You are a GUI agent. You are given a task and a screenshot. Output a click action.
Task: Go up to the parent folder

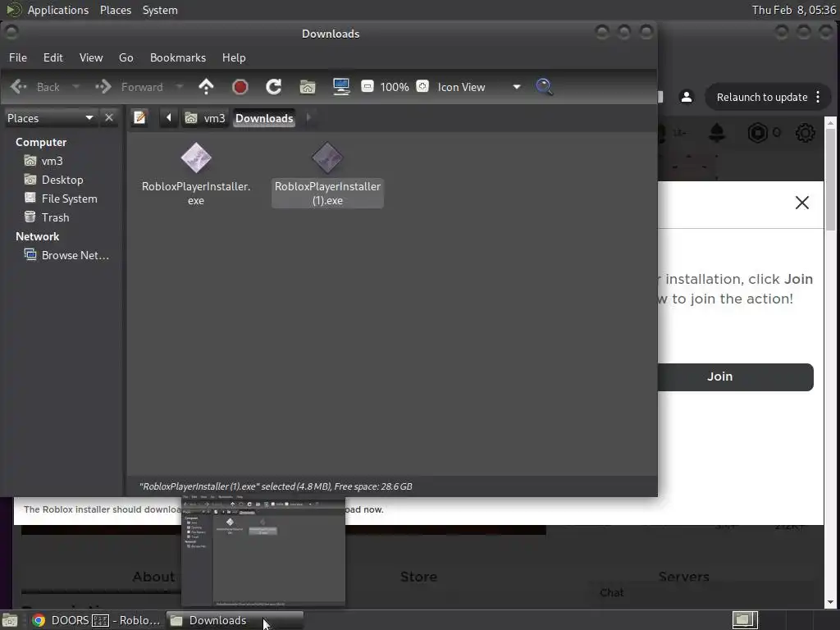[x=206, y=87]
